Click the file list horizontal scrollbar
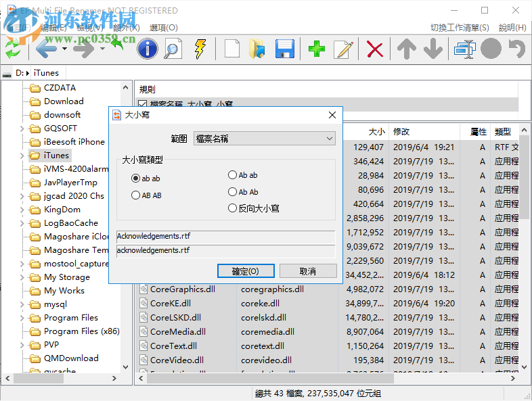Screen dimensions: 532x401 [270, 378]
